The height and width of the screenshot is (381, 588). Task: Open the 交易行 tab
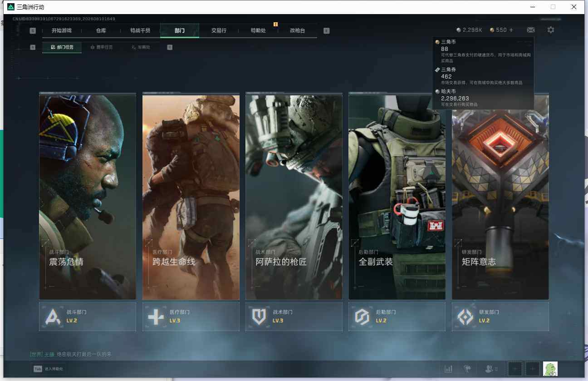point(219,31)
